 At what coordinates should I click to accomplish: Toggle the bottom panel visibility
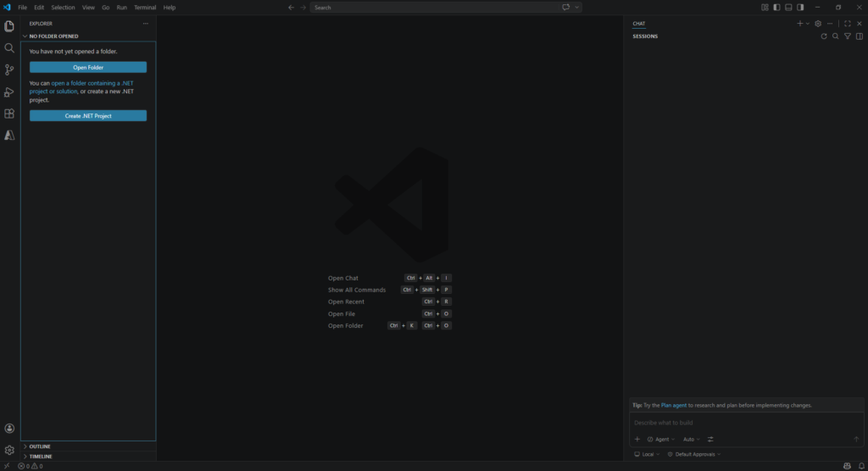[788, 8]
